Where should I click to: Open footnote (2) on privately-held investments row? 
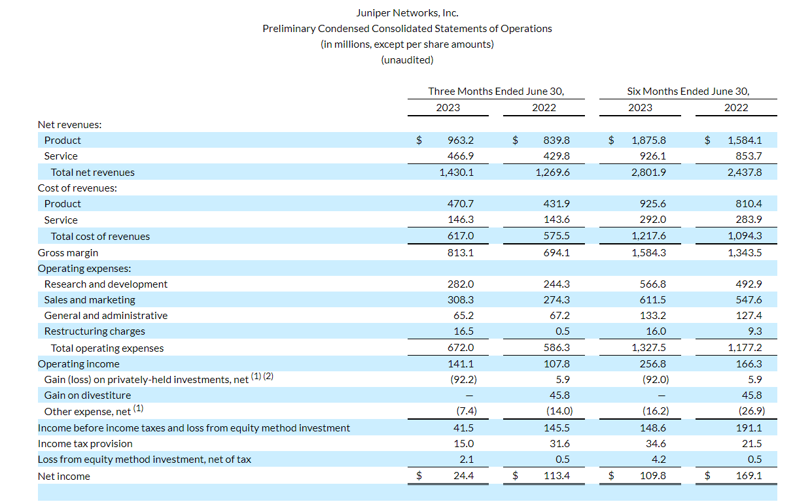[x=268, y=377]
